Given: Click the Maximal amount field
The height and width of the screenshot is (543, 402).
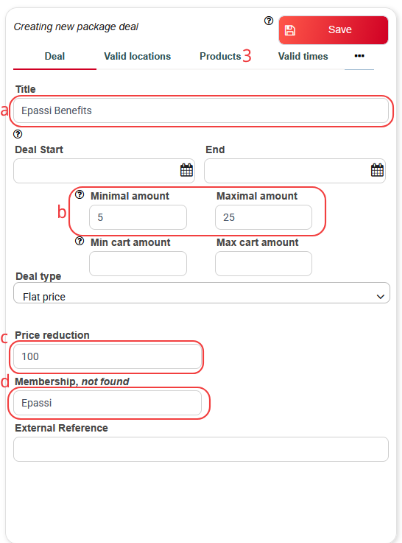Looking at the screenshot, I should point(263,217).
